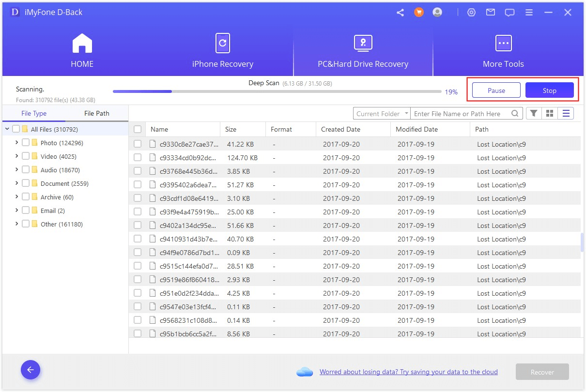Expand the Video (4025) node

pos(17,156)
